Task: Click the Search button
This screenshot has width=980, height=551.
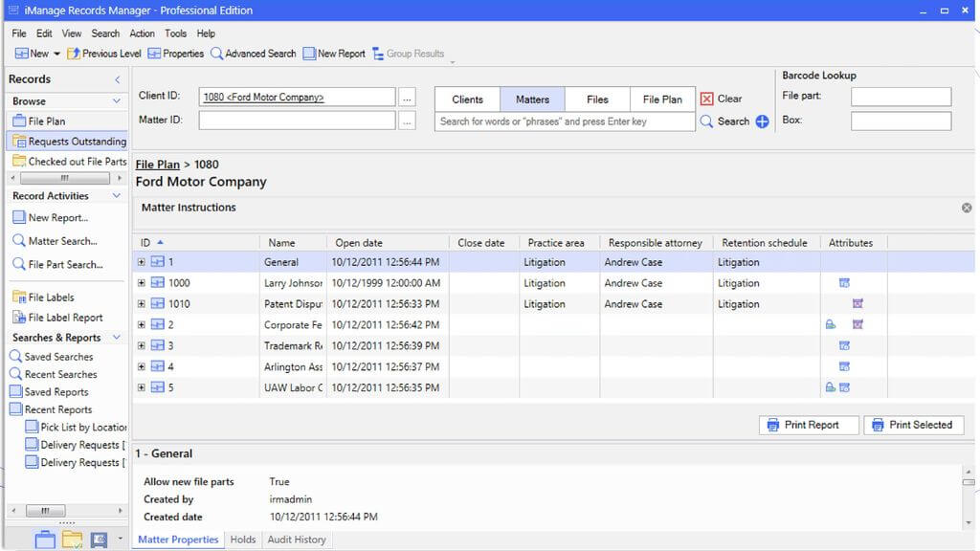Action: click(725, 121)
